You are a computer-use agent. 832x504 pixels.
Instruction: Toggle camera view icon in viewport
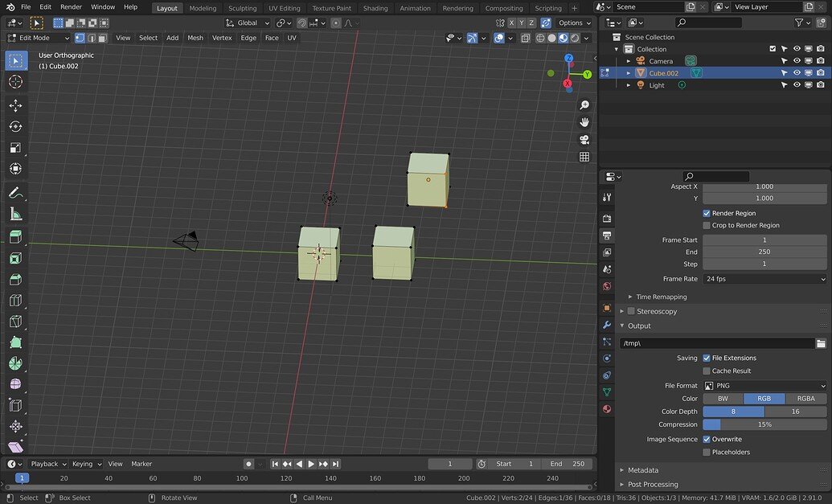tap(584, 140)
